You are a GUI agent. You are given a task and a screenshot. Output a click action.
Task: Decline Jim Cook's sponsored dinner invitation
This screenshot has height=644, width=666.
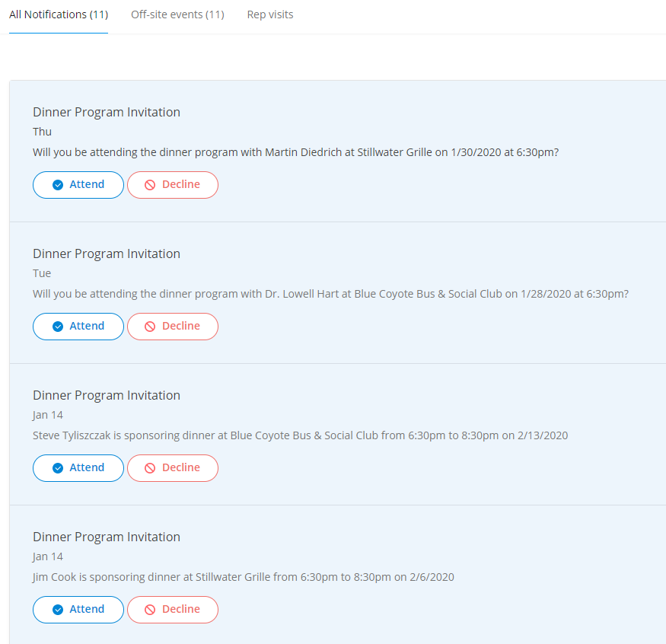(x=173, y=610)
